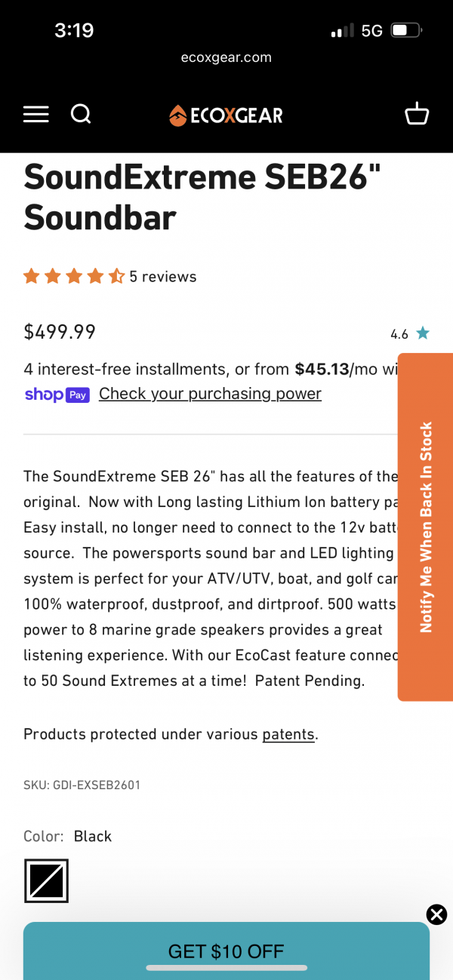Tap the SKU GDI-EXSEB2601 text
The image size is (453, 980).
click(82, 785)
